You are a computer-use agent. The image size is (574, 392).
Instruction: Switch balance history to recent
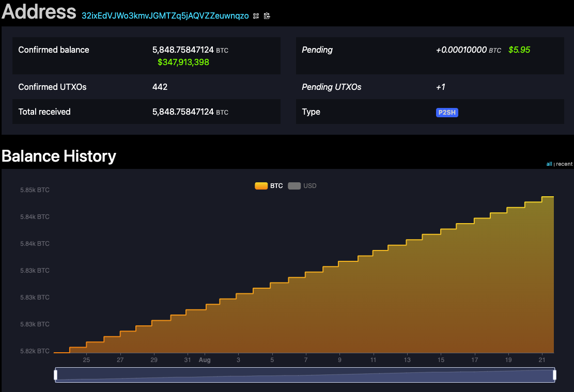(x=564, y=164)
